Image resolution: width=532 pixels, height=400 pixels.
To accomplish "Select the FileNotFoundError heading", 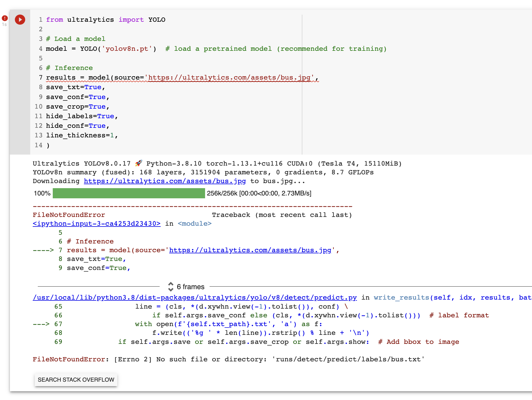I will coord(69,215).
